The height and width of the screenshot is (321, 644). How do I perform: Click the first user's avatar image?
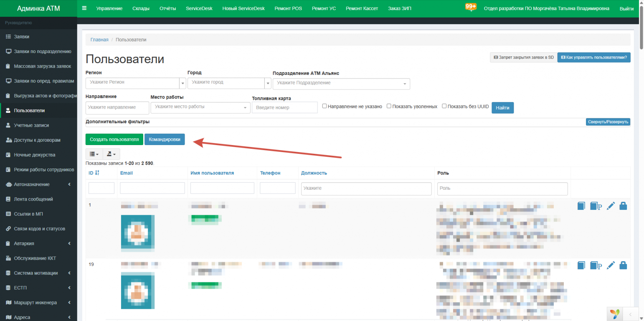pos(138,233)
